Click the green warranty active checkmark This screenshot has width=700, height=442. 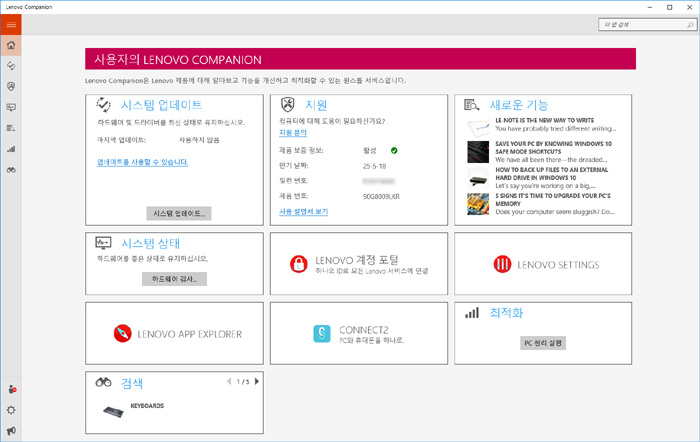pyautogui.click(x=394, y=150)
